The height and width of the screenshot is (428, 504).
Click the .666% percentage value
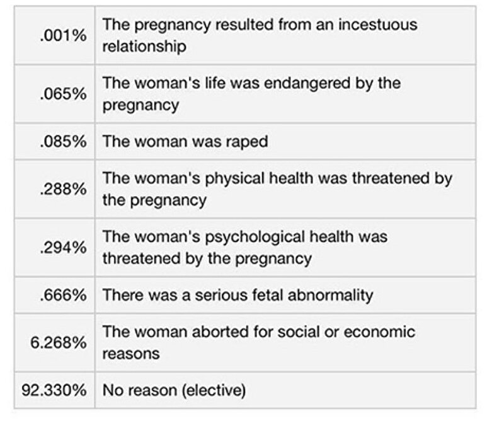pos(64,295)
